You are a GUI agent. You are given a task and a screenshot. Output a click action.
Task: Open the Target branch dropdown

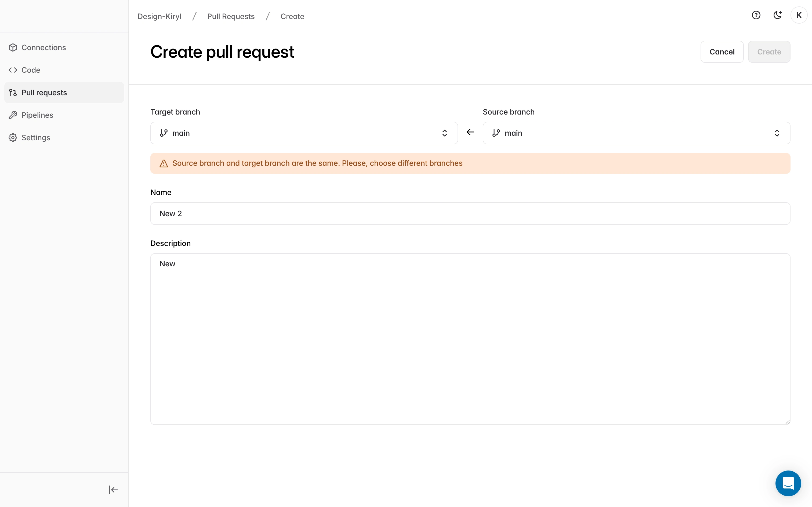tap(304, 133)
